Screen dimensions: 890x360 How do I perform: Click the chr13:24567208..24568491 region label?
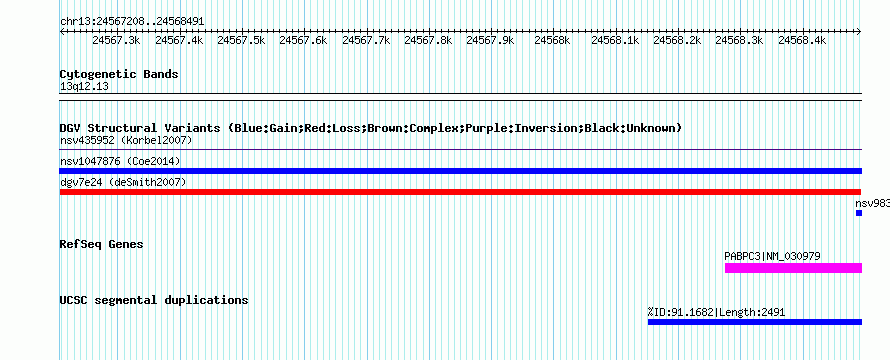[132, 22]
